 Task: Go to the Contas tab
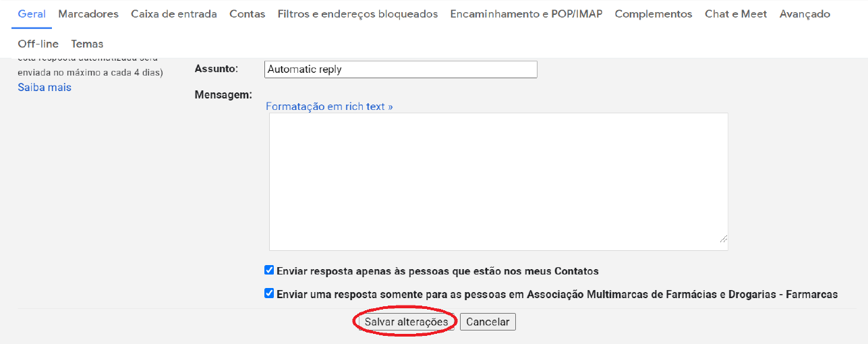248,14
